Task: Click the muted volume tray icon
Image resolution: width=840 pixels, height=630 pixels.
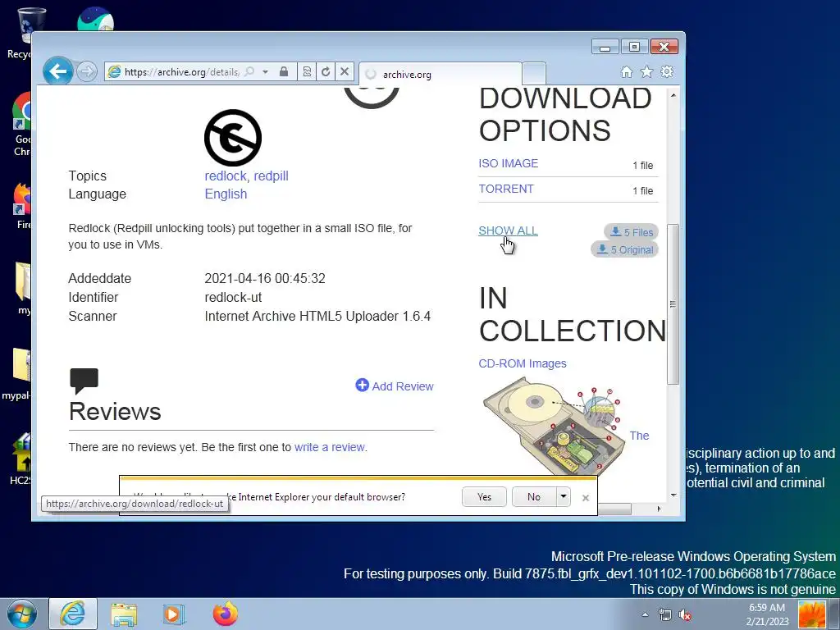Action: pyautogui.click(x=685, y=614)
